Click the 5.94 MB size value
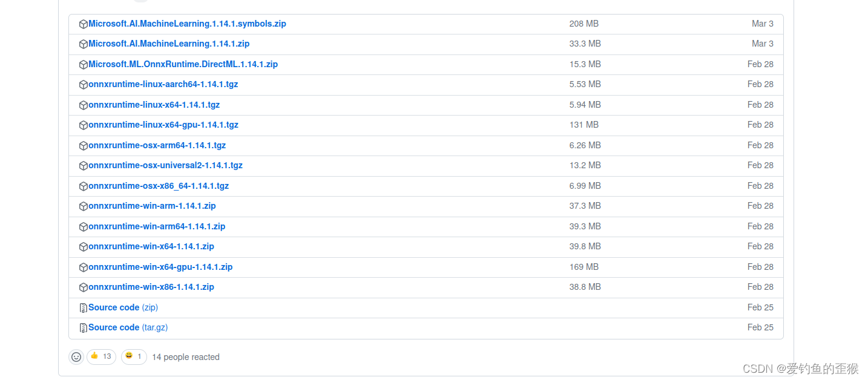The image size is (868, 380). click(585, 105)
